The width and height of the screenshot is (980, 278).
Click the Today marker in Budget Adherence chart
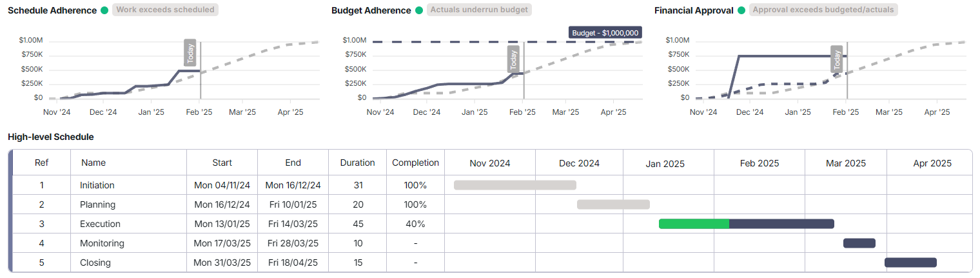(513, 58)
